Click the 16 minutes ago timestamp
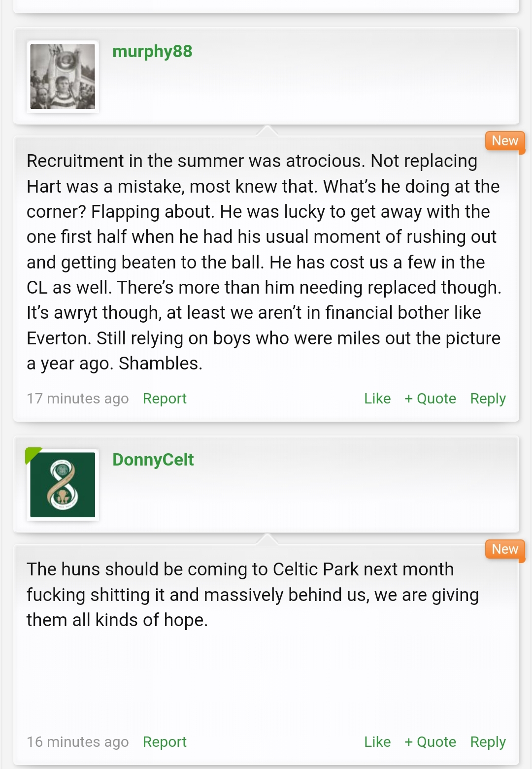Screen dimensions: 532x769 78,742
